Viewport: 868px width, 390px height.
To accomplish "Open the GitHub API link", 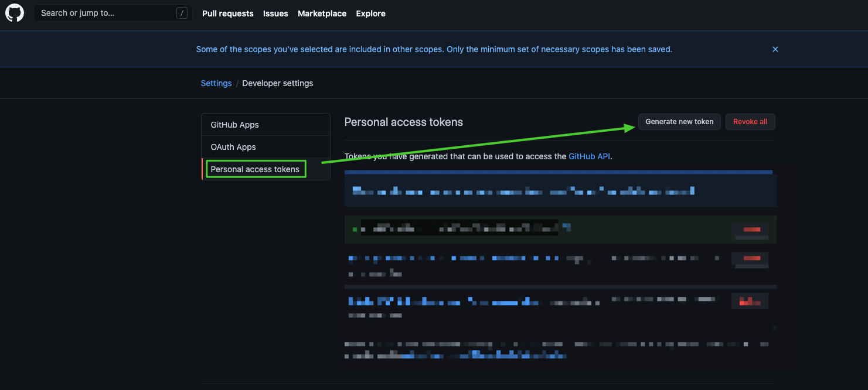I will (590, 156).
